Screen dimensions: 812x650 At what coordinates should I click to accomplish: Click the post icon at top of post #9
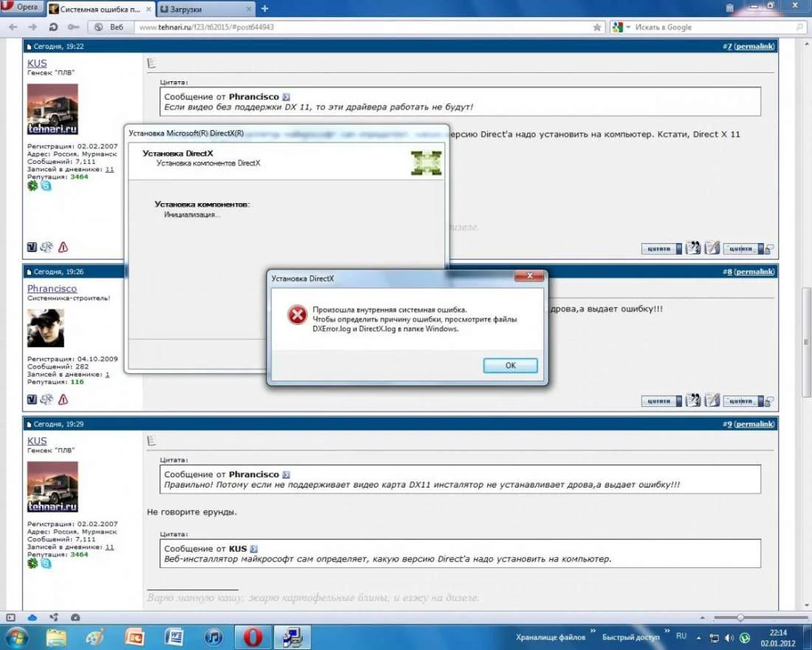(151, 440)
